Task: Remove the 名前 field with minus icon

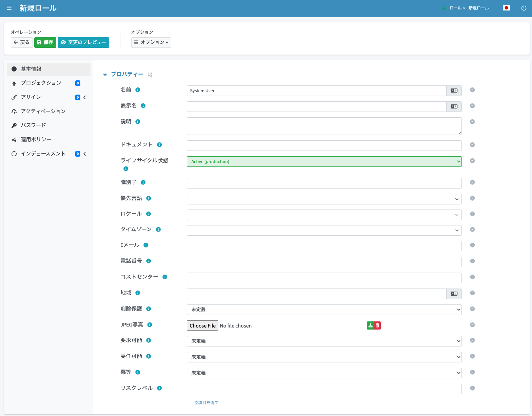Action: 472,90
